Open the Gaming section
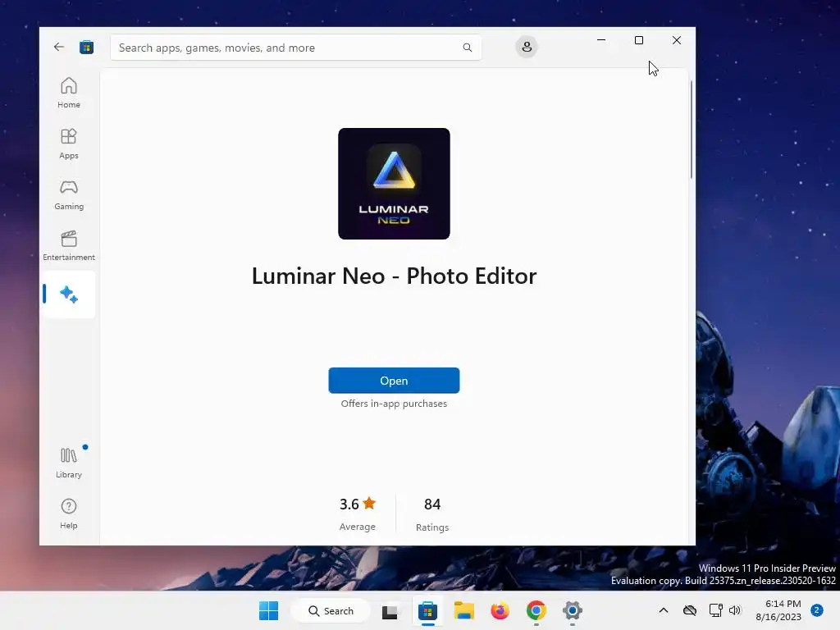This screenshot has width=840, height=630. tap(69, 194)
